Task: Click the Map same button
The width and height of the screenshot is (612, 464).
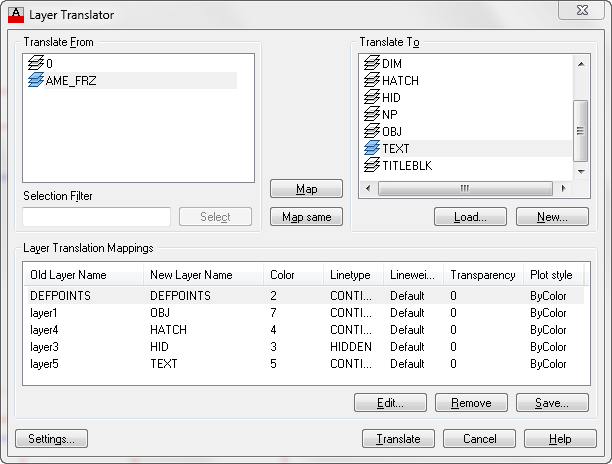Action: 306,217
